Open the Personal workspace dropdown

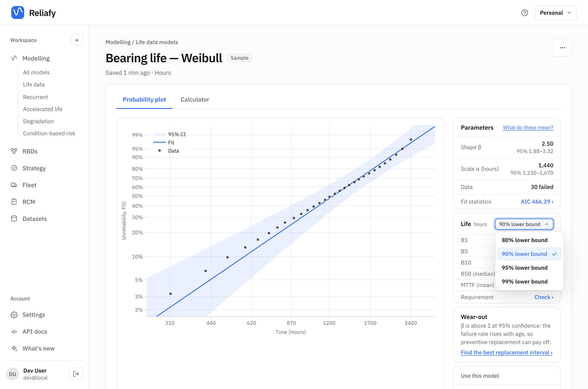click(x=556, y=13)
